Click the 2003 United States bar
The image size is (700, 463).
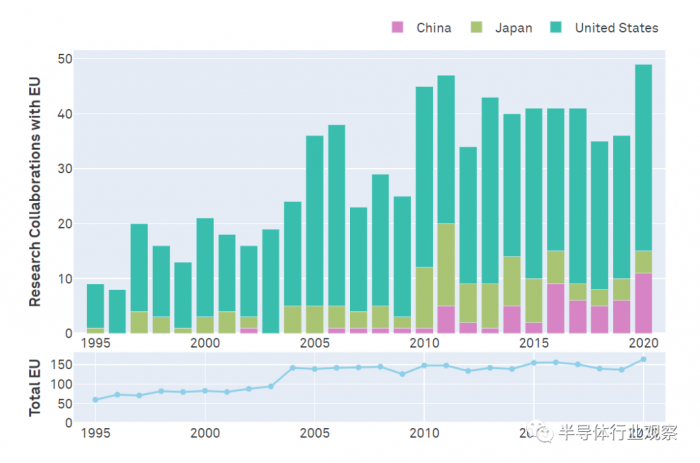[x=270, y=281]
